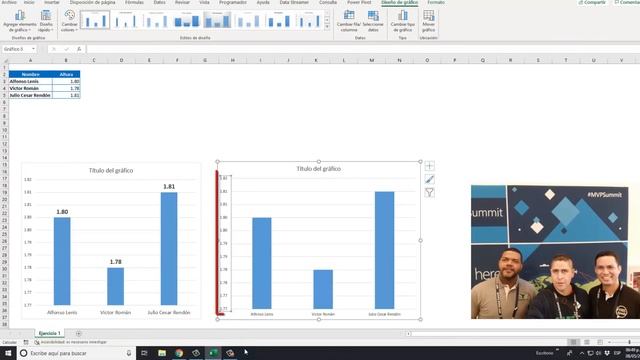The image size is (640, 360).
Task: Open the Diseño de gráfico tab
Action: pos(399,2)
